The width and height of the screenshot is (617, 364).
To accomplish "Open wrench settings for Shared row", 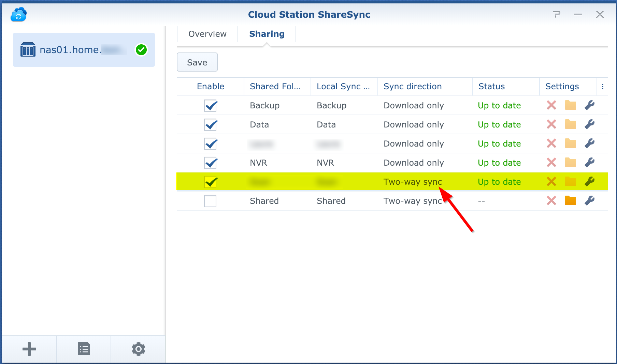I will point(590,201).
